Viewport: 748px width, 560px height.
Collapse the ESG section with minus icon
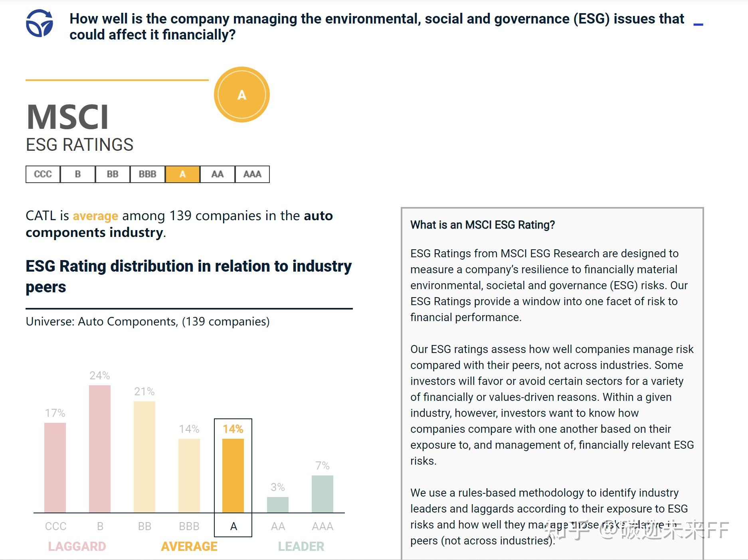click(698, 25)
